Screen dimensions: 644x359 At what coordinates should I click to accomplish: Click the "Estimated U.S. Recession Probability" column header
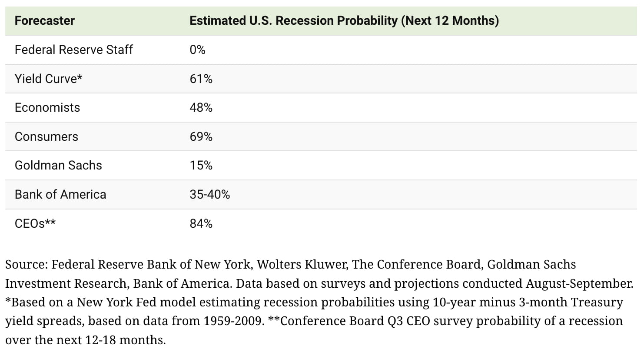(x=344, y=20)
